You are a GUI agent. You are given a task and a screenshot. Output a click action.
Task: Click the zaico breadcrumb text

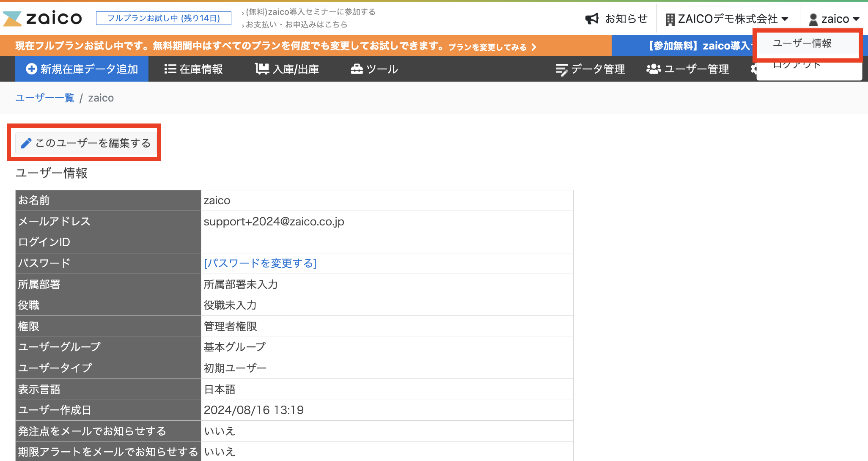pos(101,98)
